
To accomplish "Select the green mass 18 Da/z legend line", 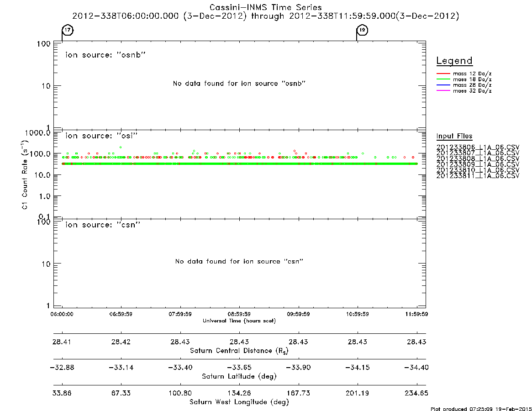I will 443,79.
